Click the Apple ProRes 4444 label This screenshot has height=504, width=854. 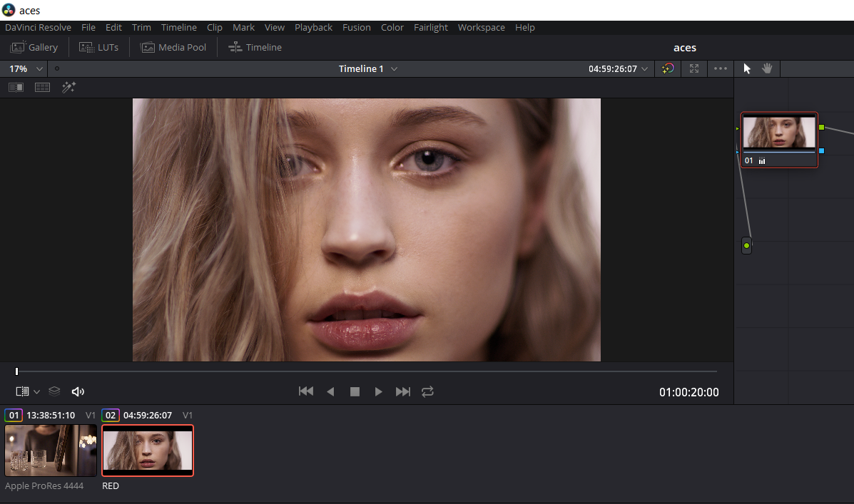click(44, 486)
